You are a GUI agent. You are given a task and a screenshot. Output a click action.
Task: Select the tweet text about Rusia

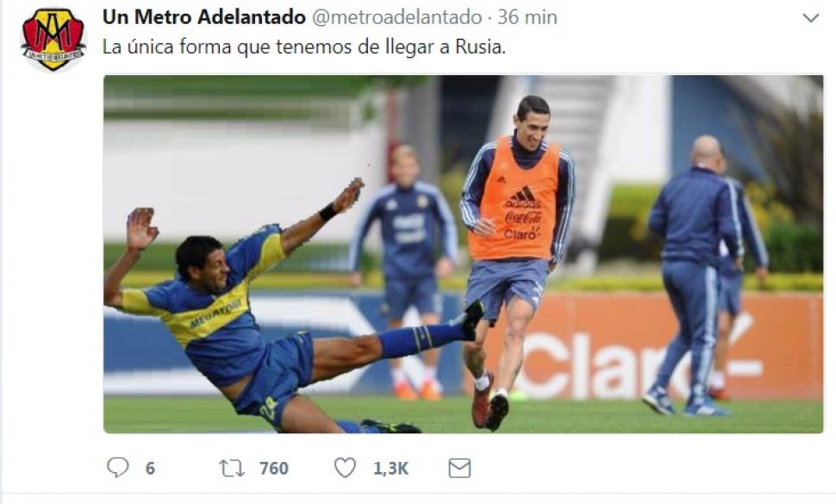(x=304, y=47)
